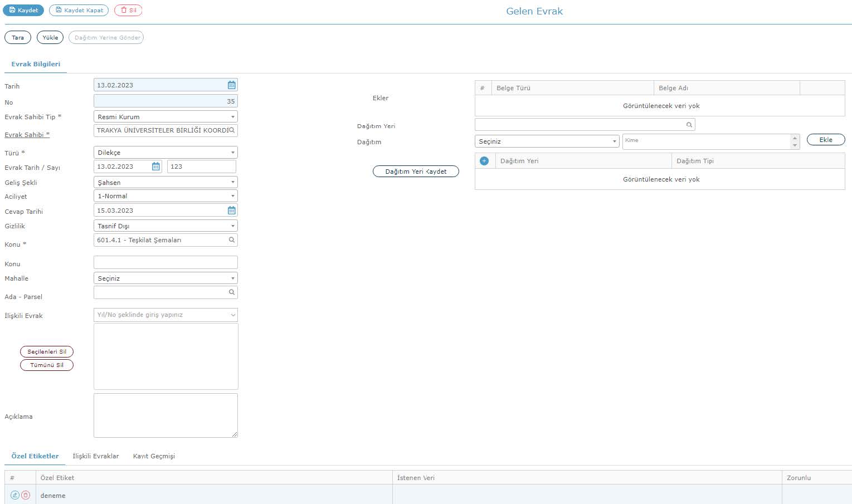This screenshot has height=504, width=852.
Task: Open calendar icon for Evrak Tarih
Action: [156, 167]
